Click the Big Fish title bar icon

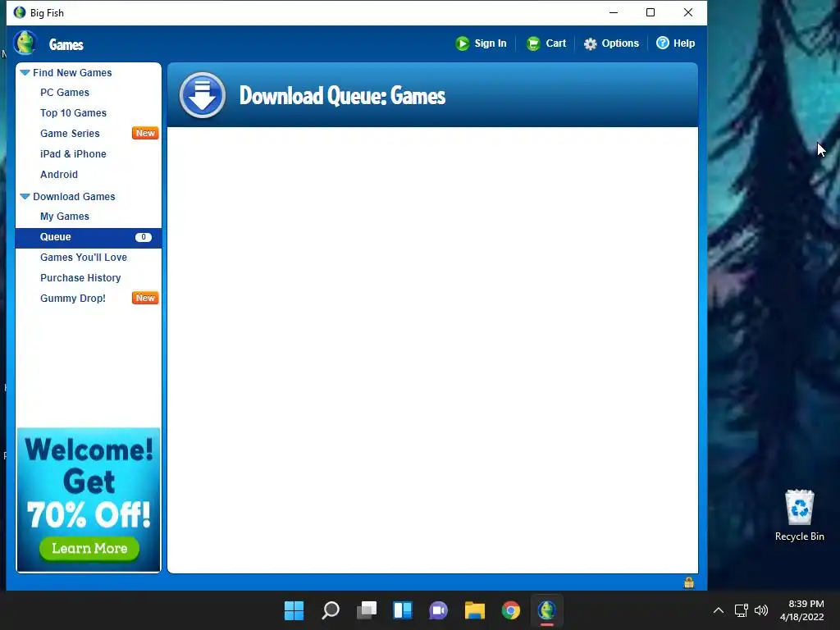20,12
